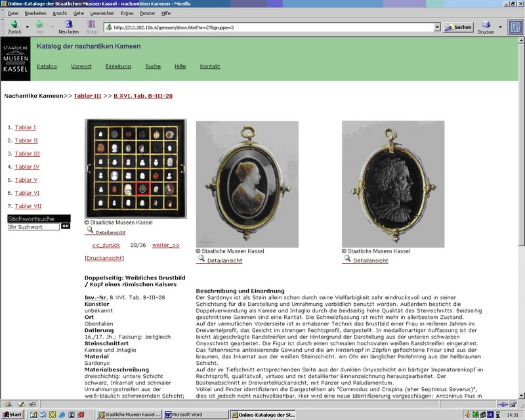Click the Drucken printer icon
525x420 pixels.
[x=486, y=25]
